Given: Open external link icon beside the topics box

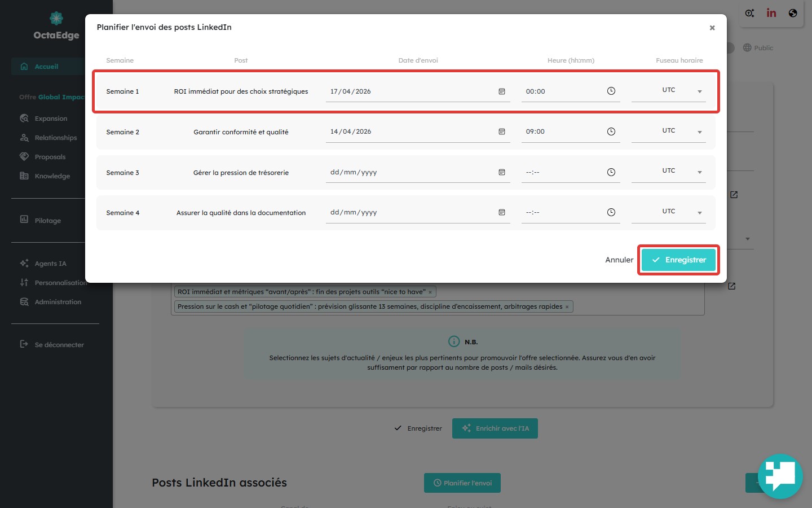Looking at the screenshot, I should tap(731, 286).
